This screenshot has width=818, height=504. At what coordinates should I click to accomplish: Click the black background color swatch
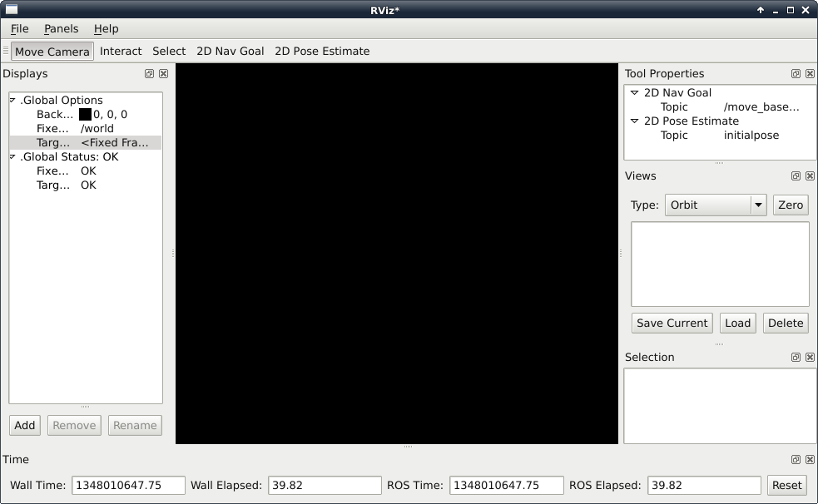tap(85, 115)
